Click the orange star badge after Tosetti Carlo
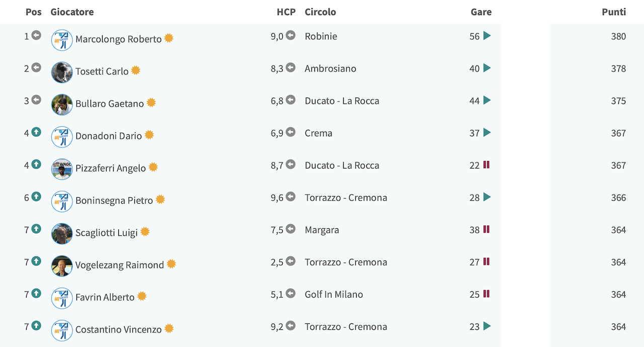 (135, 70)
